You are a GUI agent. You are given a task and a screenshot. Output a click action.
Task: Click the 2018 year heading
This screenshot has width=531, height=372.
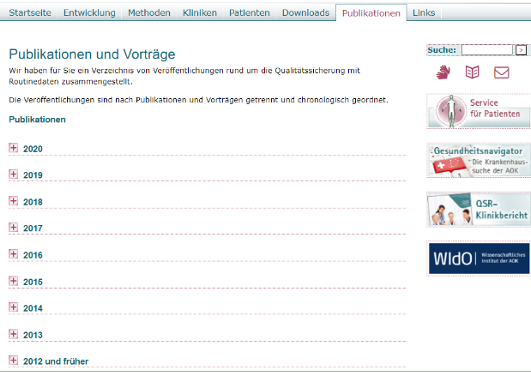(33, 202)
